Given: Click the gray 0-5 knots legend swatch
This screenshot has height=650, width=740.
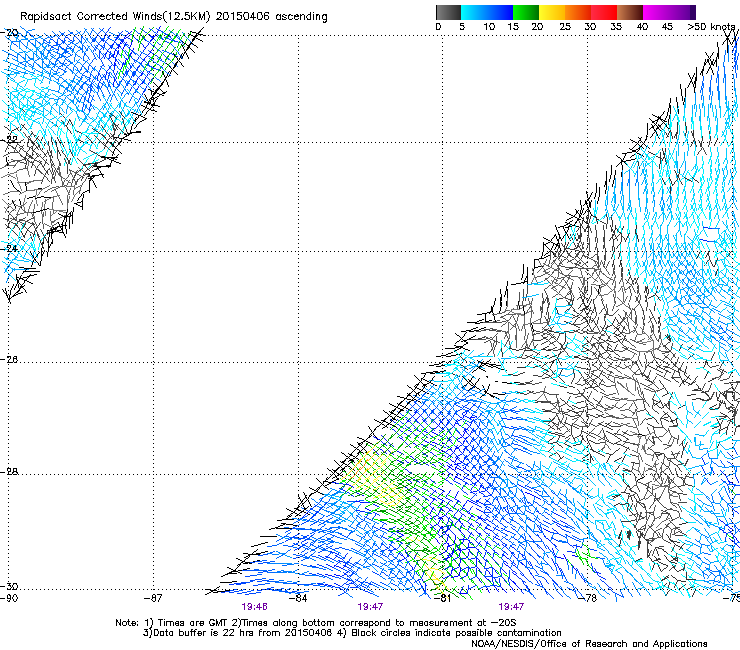Looking at the screenshot, I should pyautogui.click(x=448, y=12).
